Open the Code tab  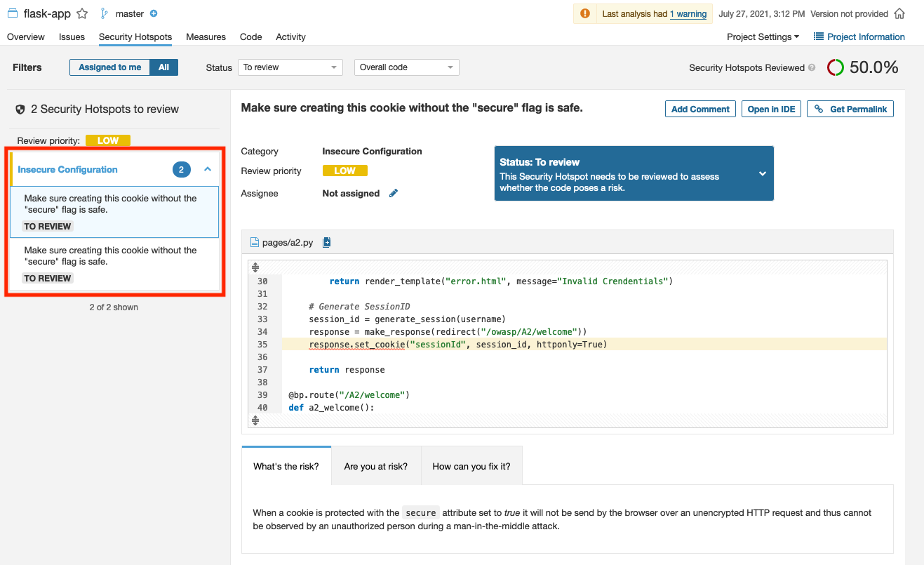click(x=250, y=36)
